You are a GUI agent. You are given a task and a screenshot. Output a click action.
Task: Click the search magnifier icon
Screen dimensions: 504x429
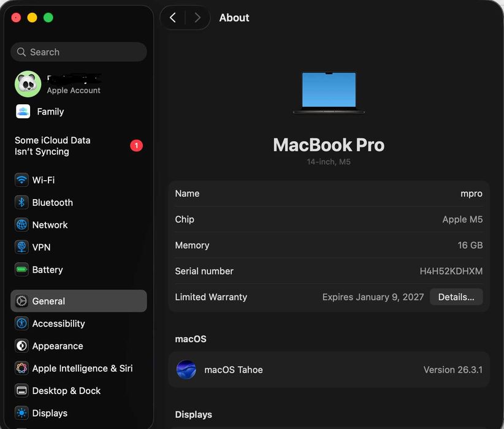click(21, 52)
